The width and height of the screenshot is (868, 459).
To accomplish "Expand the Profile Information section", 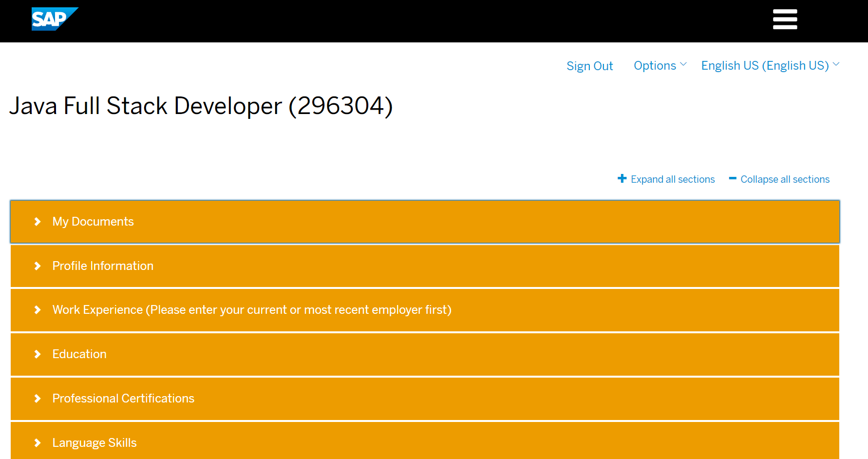I will 425,266.
